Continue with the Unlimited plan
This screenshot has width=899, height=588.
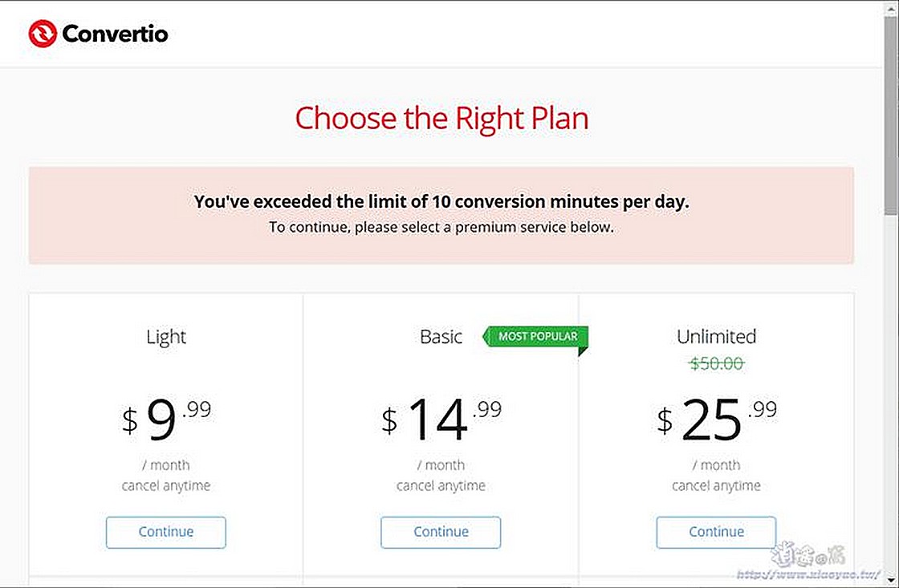(x=716, y=533)
